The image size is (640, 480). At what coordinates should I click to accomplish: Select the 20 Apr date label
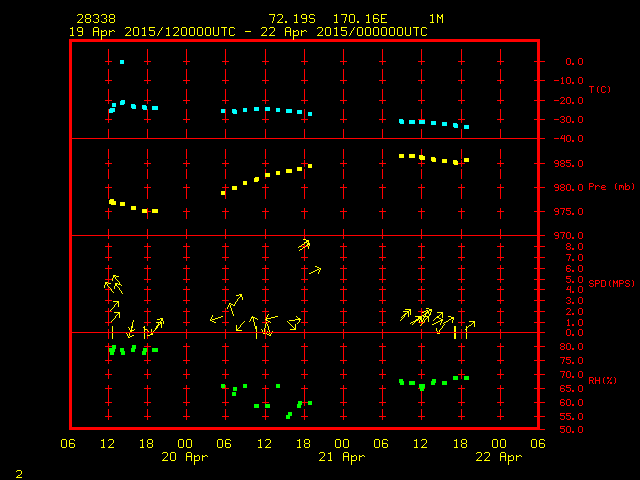[186, 457]
